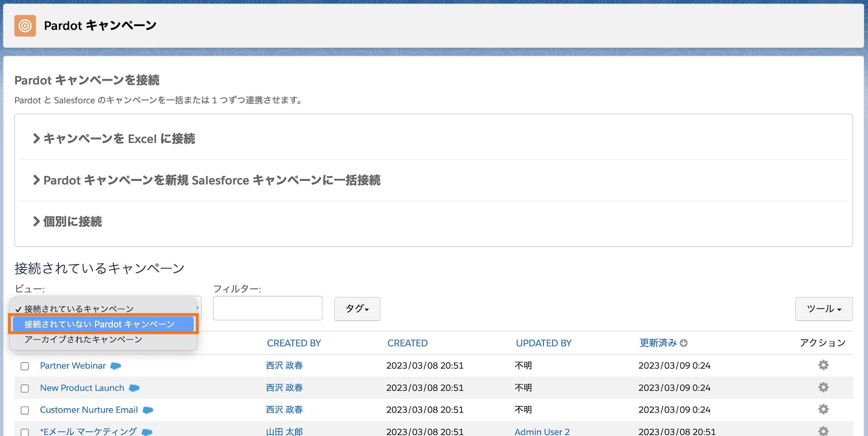868x436 pixels.
Task: Open the *Eメール マーケティング campaign link
Action: pos(88,432)
